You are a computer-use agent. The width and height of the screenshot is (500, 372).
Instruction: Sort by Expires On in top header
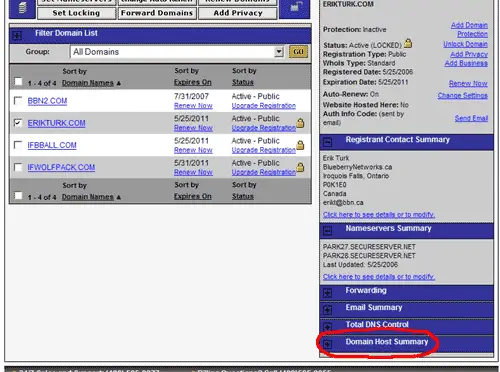tap(193, 82)
